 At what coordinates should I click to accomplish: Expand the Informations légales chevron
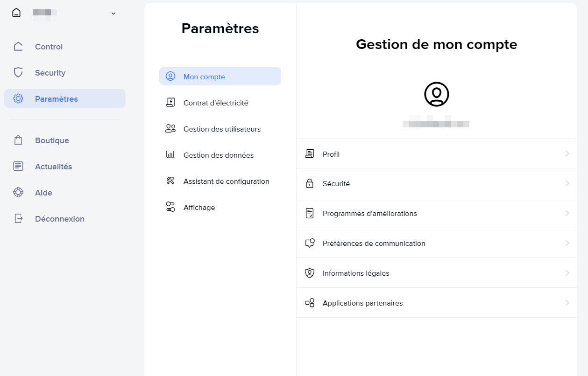567,273
